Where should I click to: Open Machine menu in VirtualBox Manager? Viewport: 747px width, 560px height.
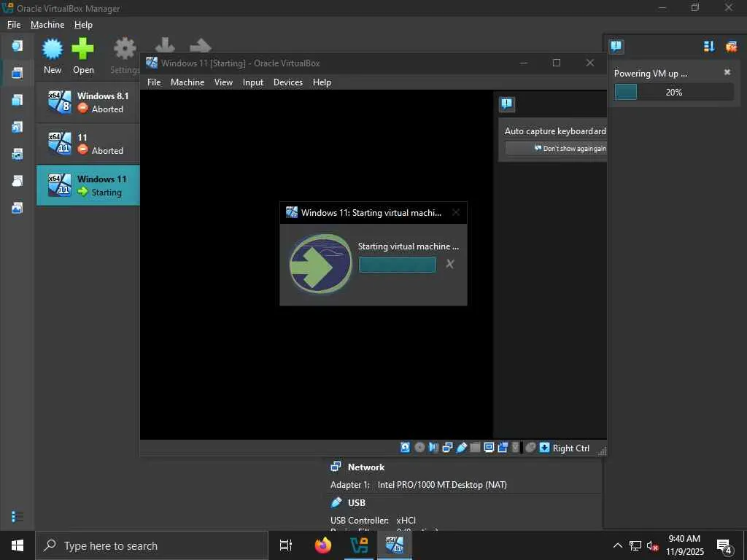(47, 25)
